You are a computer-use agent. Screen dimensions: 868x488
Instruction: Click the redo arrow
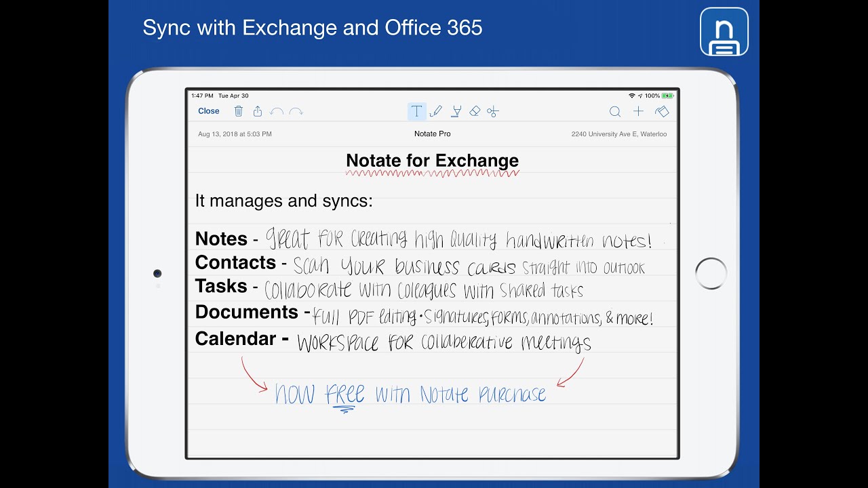point(296,111)
